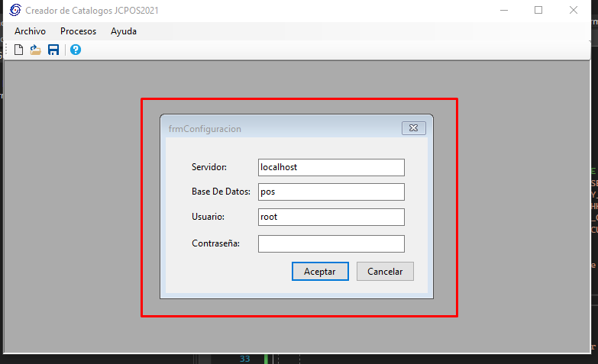
Task: Click the Save floppy disk icon
Action: coord(53,50)
